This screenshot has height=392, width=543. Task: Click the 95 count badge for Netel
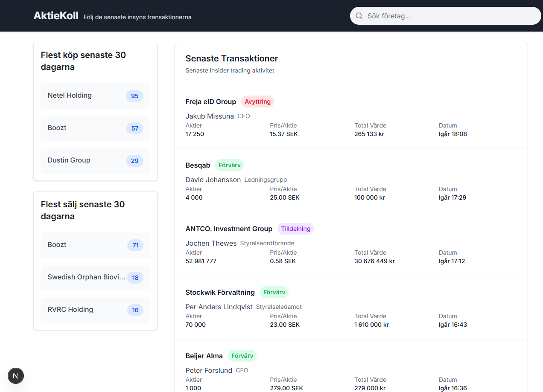pos(134,96)
